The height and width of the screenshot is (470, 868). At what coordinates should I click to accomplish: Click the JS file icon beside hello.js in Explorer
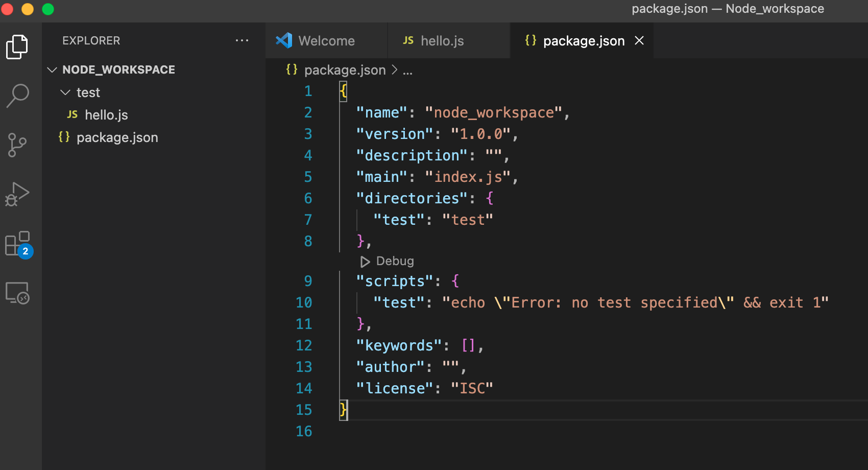pos(73,114)
